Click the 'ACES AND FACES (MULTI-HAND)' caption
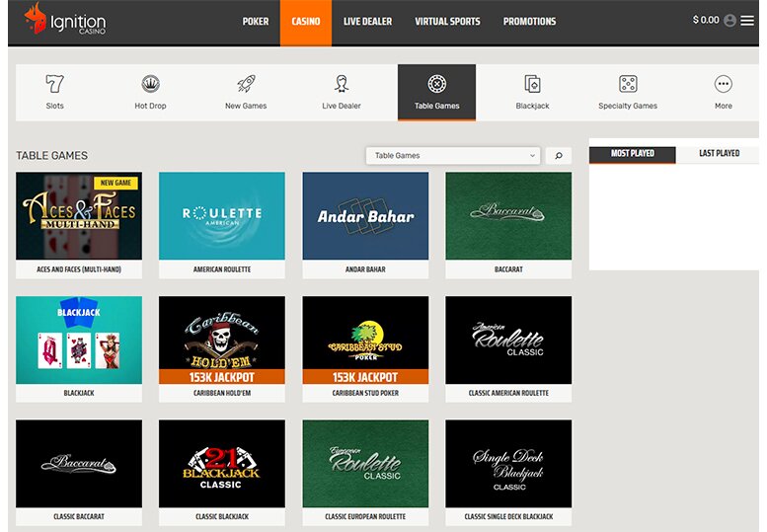767x532 pixels. [79, 269]
